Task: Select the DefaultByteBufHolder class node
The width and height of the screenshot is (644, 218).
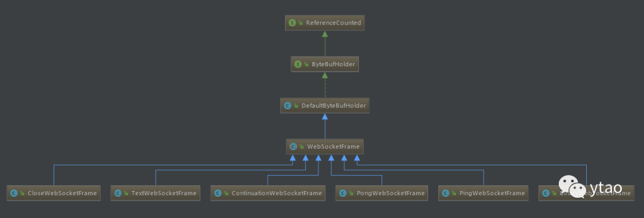Action: click(325, 106)
